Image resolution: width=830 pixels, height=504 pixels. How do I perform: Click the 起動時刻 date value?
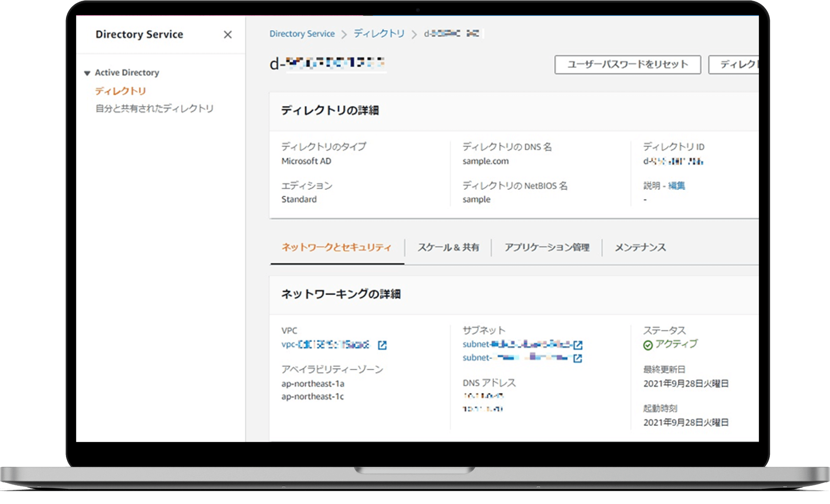tap(686, 423)
